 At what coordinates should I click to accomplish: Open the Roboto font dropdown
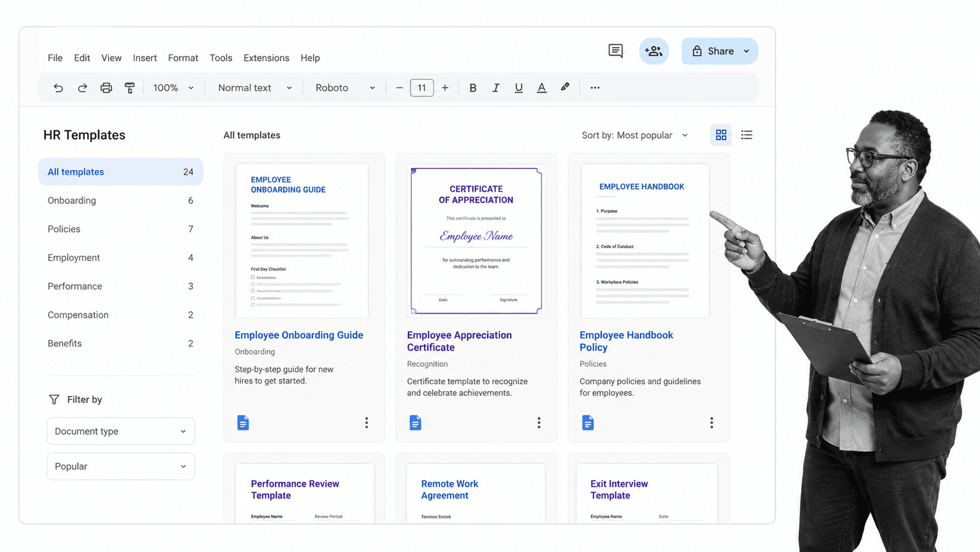[345, 88]
